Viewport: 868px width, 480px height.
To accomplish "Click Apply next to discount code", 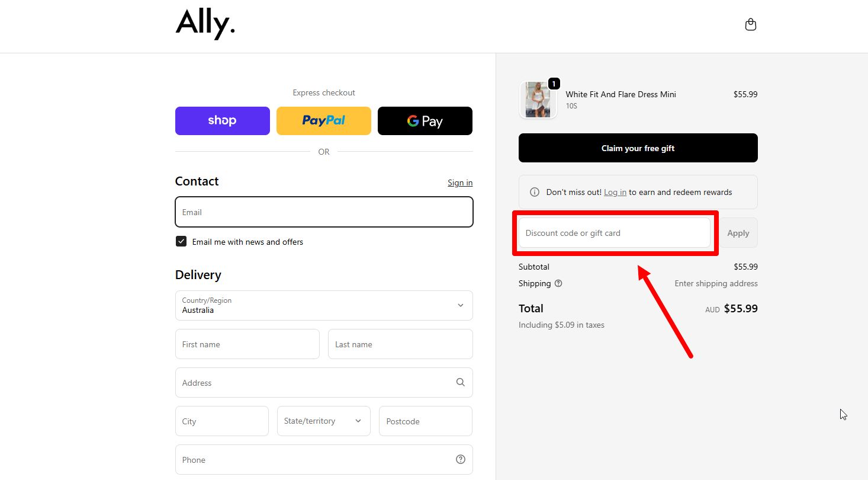I will (738, 232).
